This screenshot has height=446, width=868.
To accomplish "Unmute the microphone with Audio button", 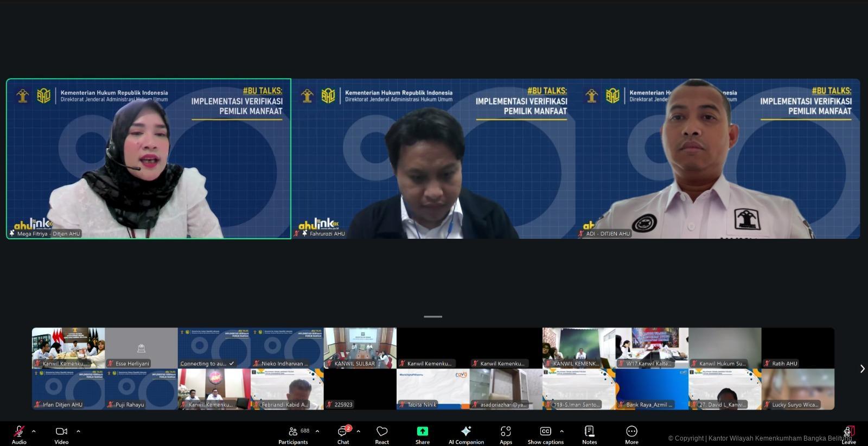I will [x=19, y=432].
